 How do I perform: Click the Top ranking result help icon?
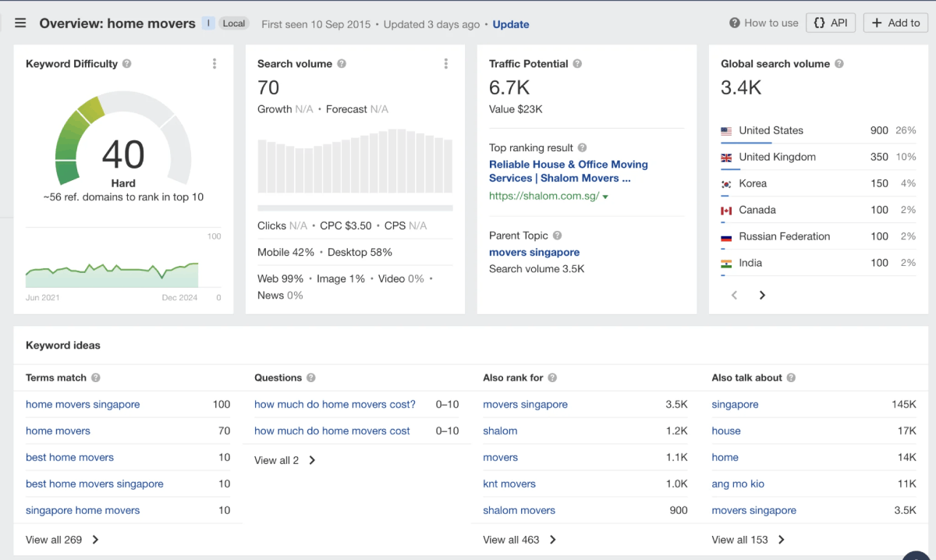583,148
